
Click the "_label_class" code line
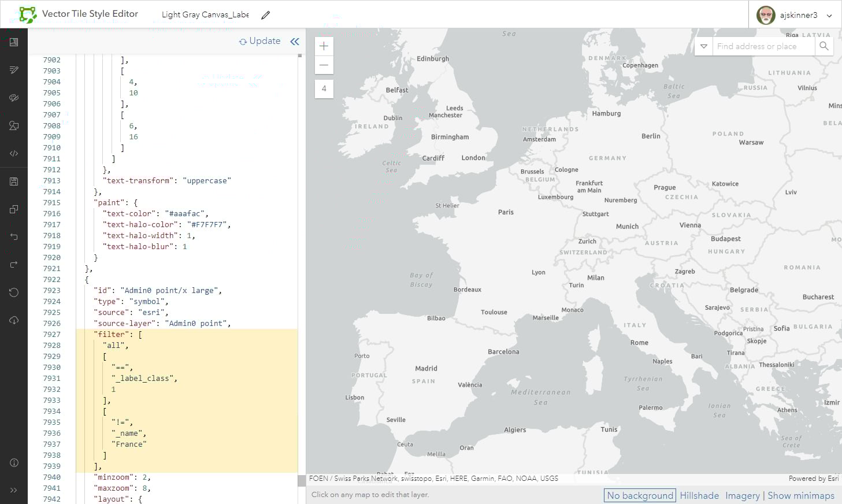coord(144,378)
